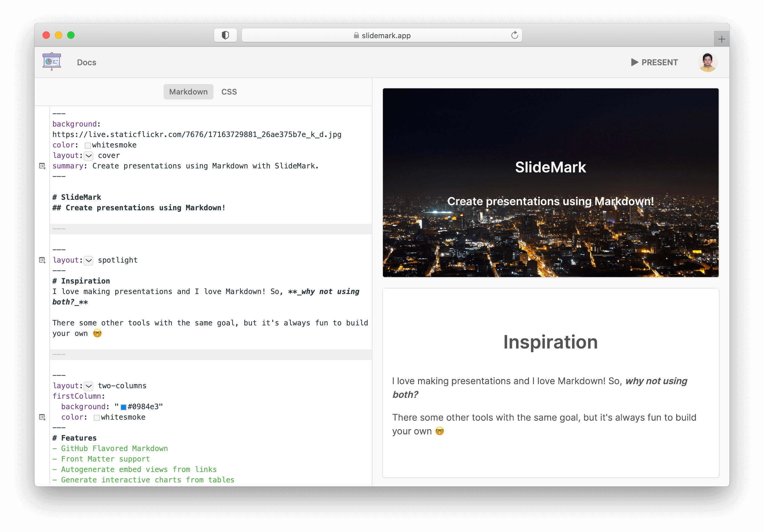Open the layout dropdown for the two-columns slide
The height and width of the screenshot is (532, 764).
(x=88, y=386)
